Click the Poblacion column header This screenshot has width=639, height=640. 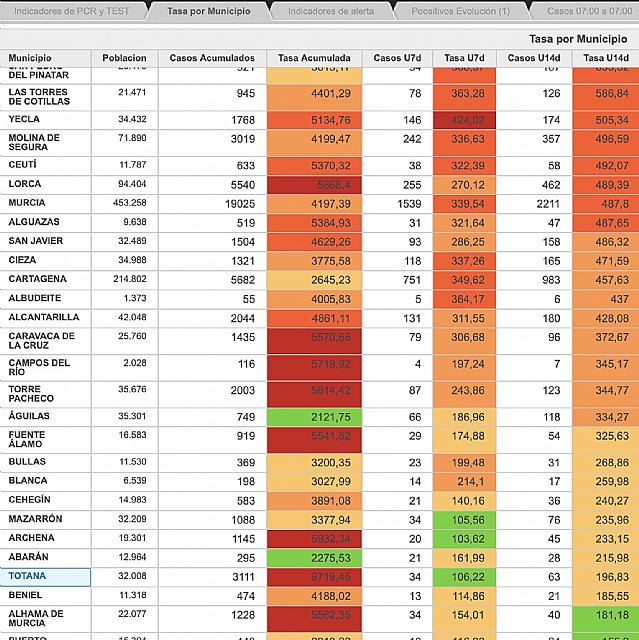(124, 58)
